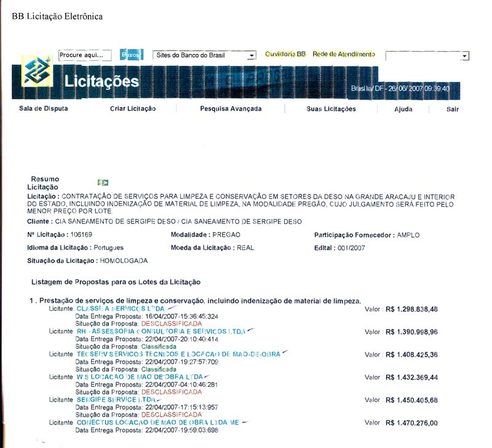
Task: Click the small flag icon beside Resumo Licitação
Action: pyautogui.click(x=103, y=182)
